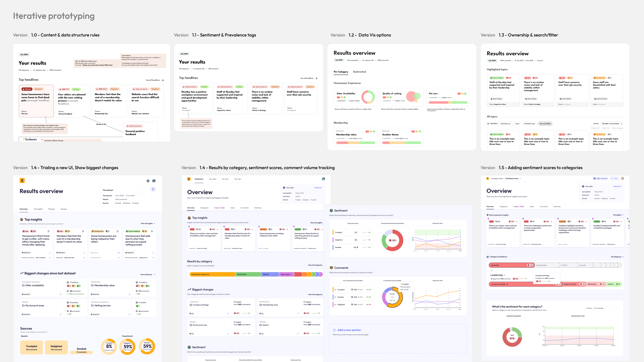Click the pencil edit icon on Sitter availability theme row
Image resolution: width=644 pixels, height=362 pixels.
61,294
